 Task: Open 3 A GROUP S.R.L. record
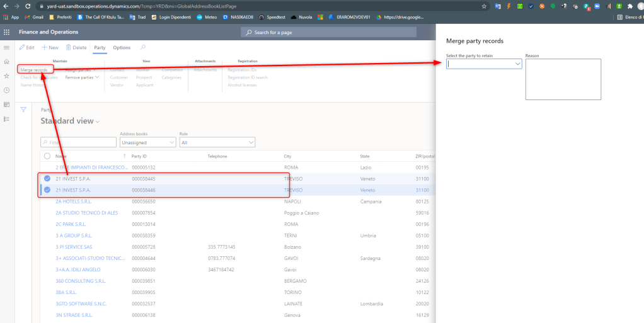[74, 235]
